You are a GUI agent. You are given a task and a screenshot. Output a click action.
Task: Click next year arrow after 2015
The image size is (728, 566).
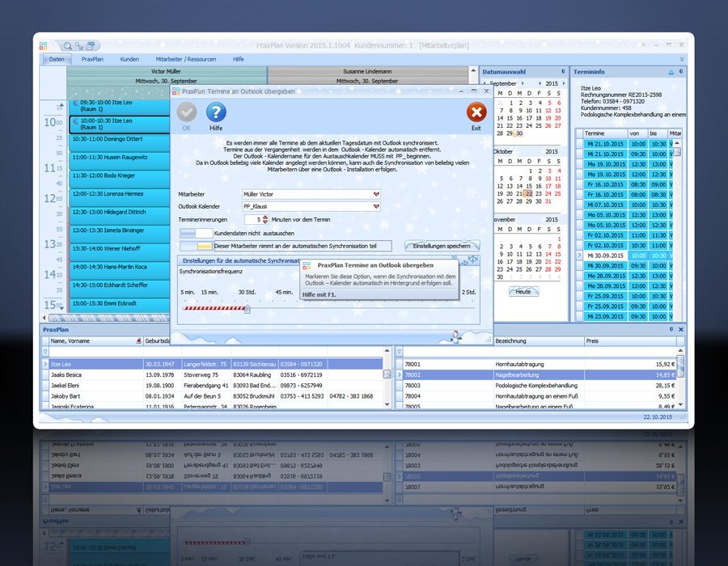(564, 83)
